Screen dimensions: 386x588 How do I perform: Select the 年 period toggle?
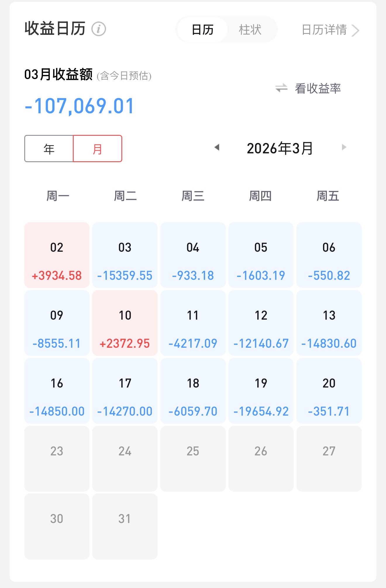49,149
